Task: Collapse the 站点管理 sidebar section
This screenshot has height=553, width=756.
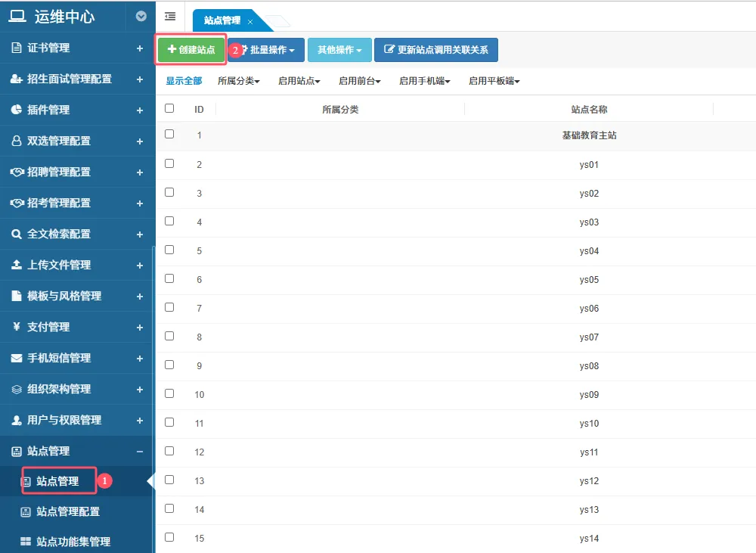Action: [x=139, y=451]
